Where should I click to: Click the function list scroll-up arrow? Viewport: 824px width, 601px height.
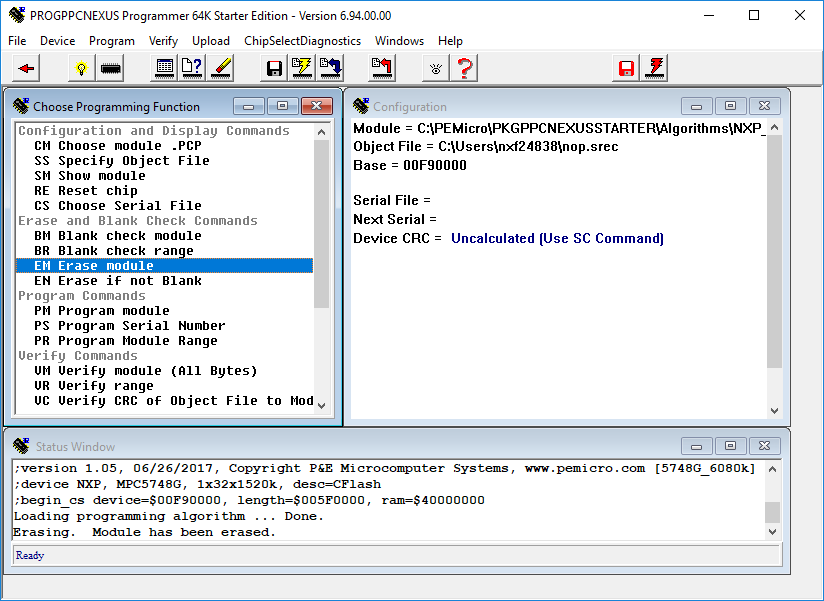click(322, 132)
